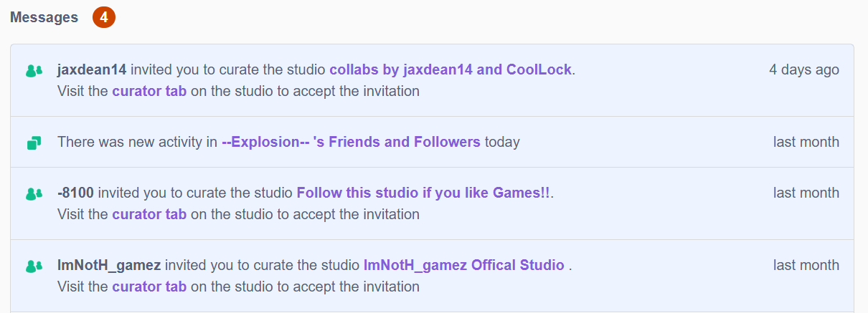Click the last month timestamp on activity message
The width and height of the screenshot is (868, 313).
point(806,142)
